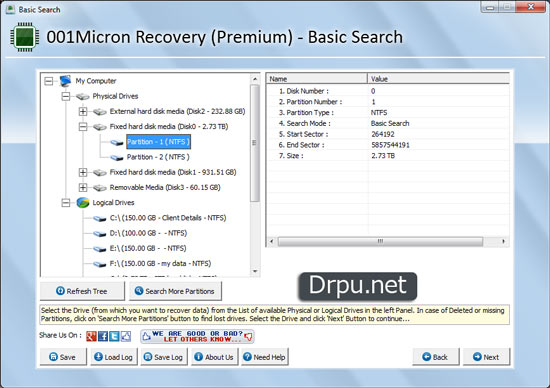This screenshot has width=550, height=388.
Task: Click 'We are good or bad' feedback banner
Action: 197,336
